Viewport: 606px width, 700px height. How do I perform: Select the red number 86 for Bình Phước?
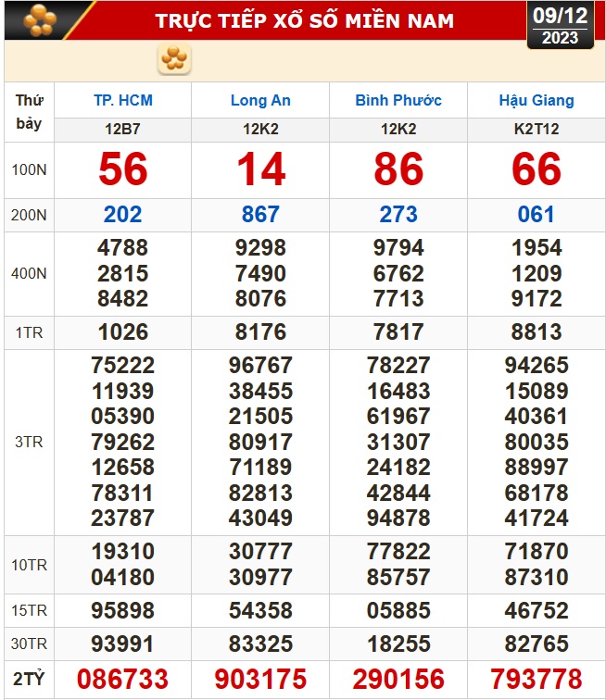click(x=398, y=169)
